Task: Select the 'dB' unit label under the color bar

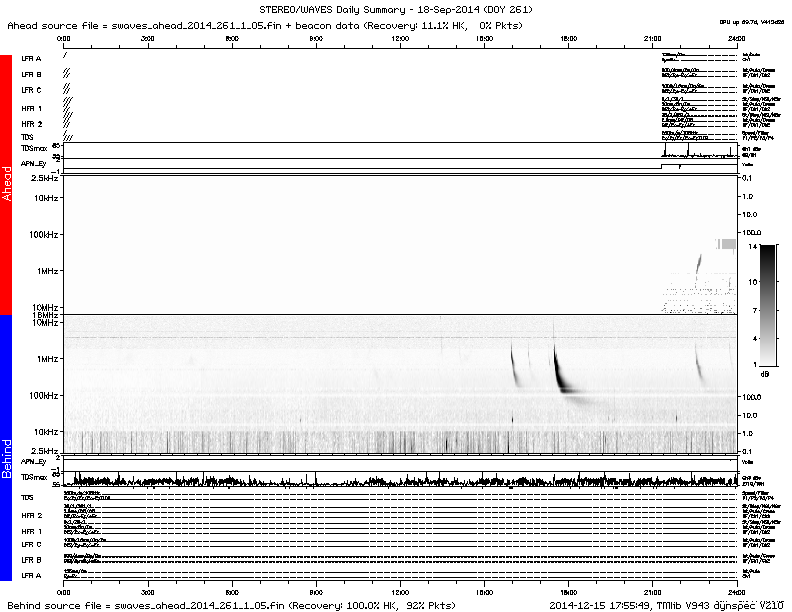Action: click(x=765, y=374)
